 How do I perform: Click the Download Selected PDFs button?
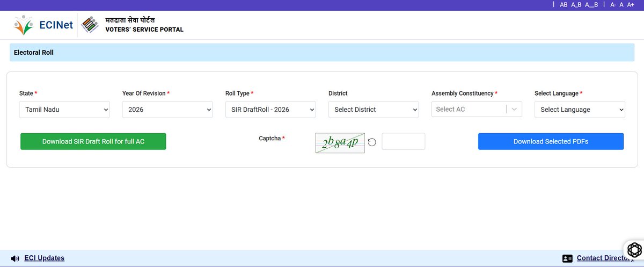(x=551, y=141)
